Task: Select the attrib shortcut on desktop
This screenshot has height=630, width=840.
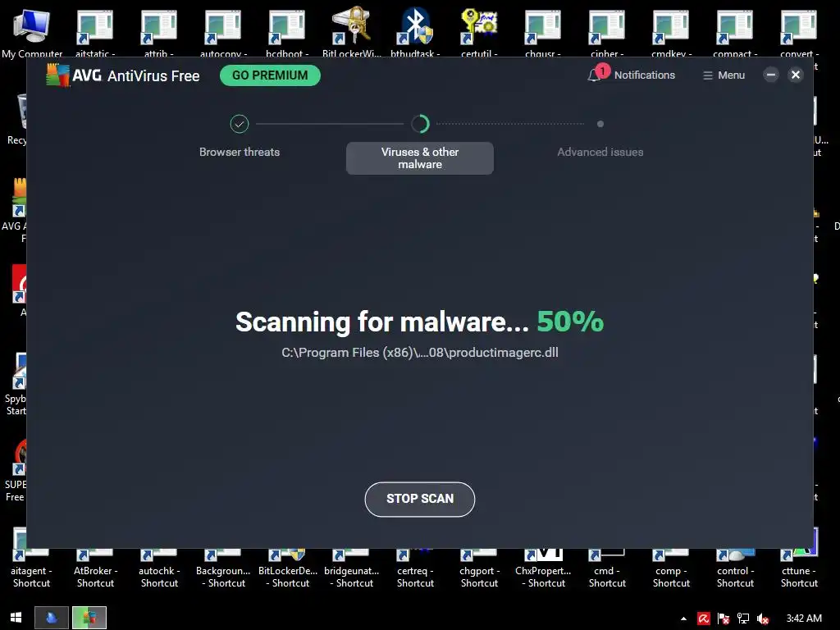Action: pyautogui.click(x=159, y=33)
